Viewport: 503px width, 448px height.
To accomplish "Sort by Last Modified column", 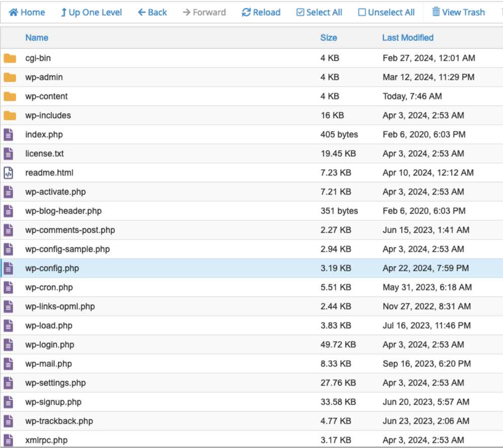I will (408, 38).
